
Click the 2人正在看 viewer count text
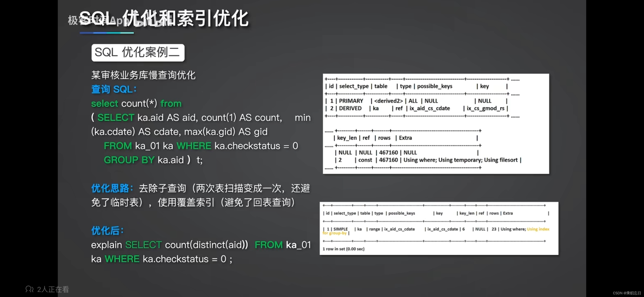[53, 289]
